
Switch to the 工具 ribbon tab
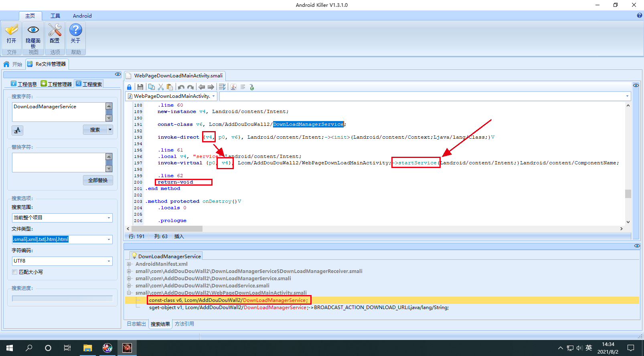point(55,16)
